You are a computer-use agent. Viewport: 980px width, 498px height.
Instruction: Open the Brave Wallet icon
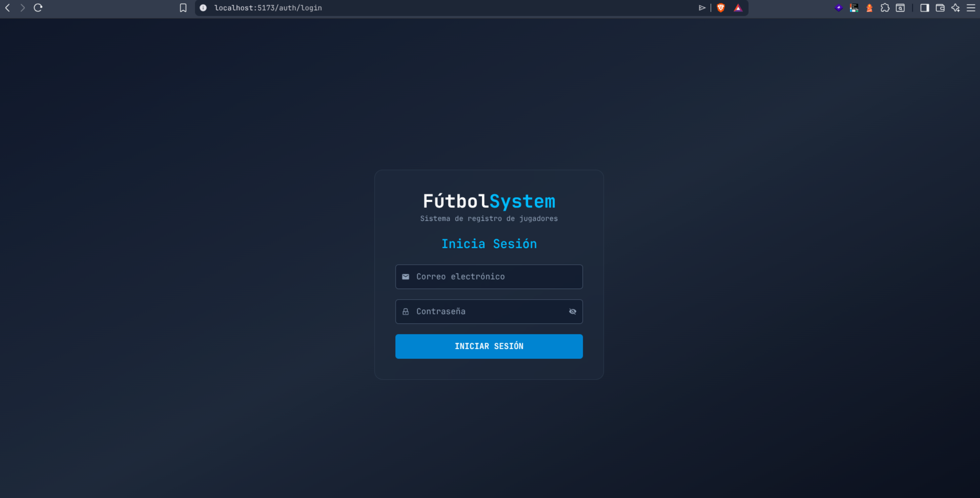click(940, 8)
